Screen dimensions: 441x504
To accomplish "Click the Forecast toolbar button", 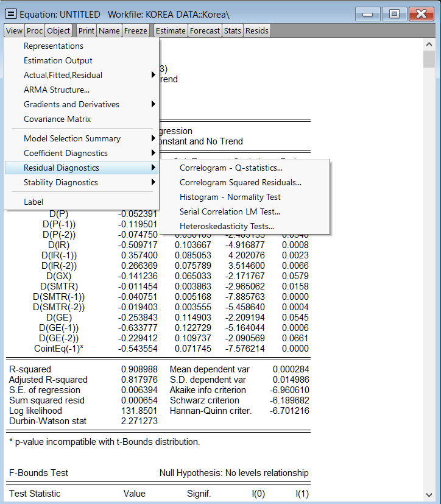I will point(205,30).
